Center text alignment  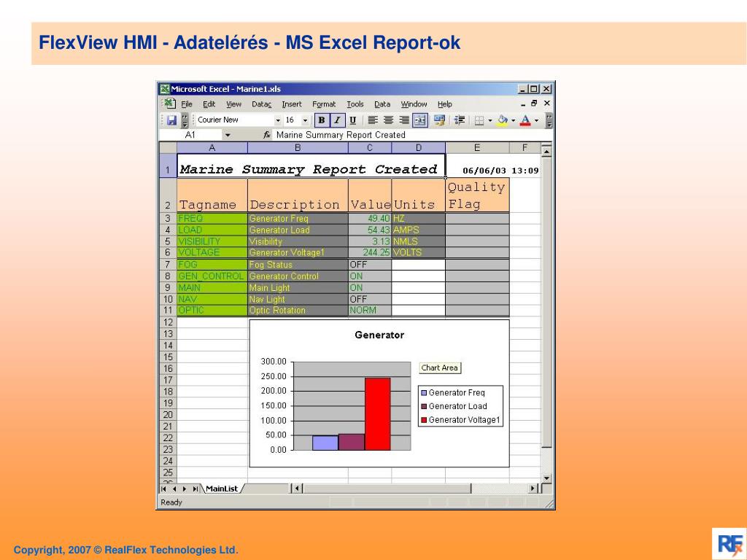389,120
